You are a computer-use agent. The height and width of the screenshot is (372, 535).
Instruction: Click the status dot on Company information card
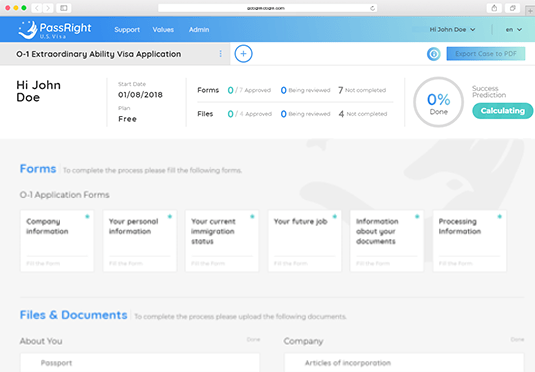pos(87,216)
